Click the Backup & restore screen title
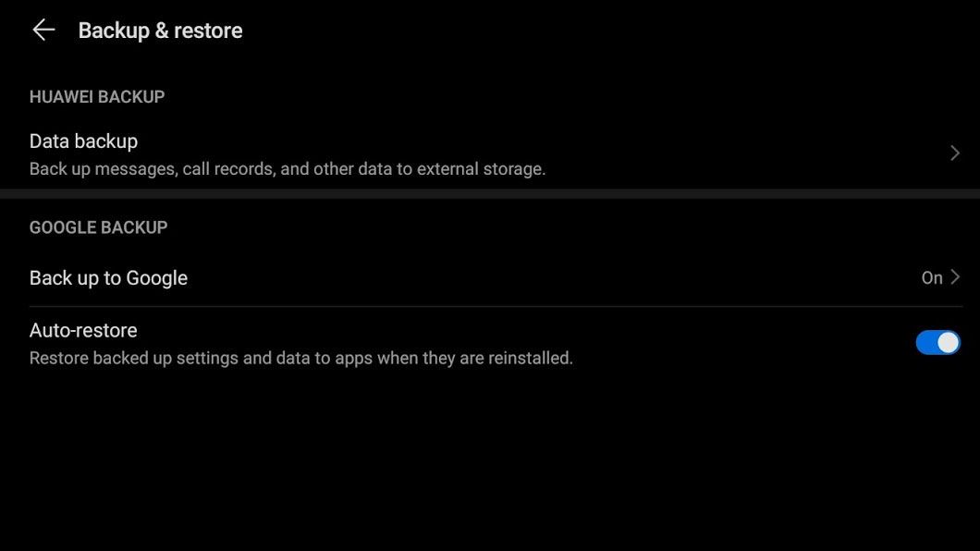This screenshot has width=980, height=551. [159, 30]
